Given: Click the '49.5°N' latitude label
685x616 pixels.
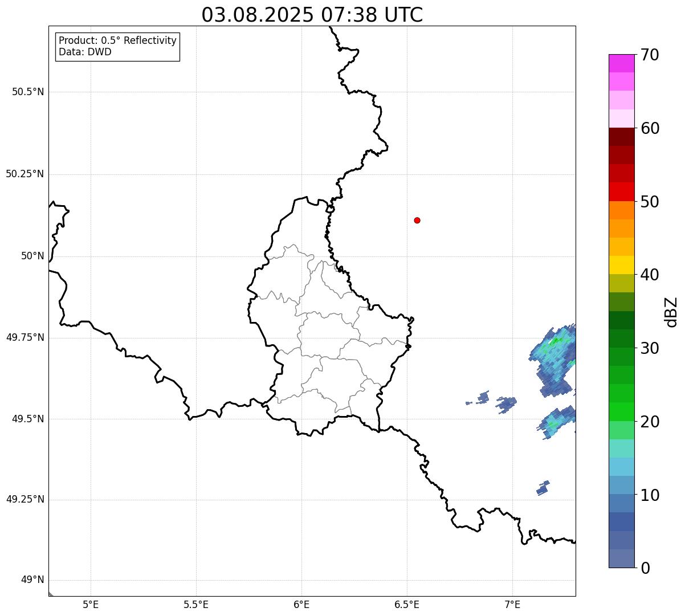Looking at the screenshot, I should [28, 419].
